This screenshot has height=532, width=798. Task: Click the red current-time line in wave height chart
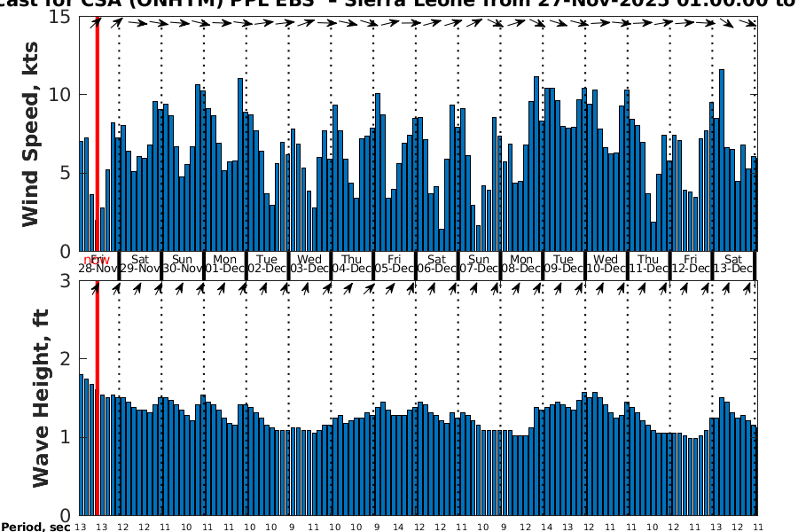point(97,399)
